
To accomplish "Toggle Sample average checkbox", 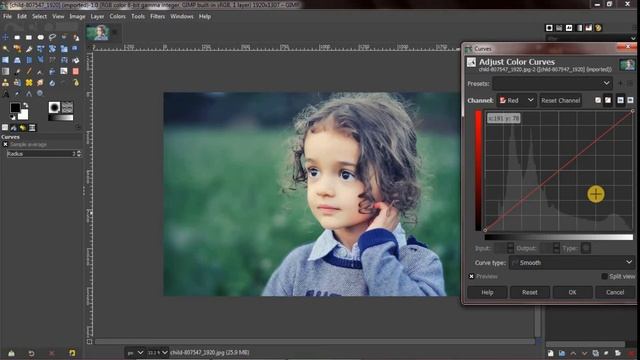I will 5,144.
